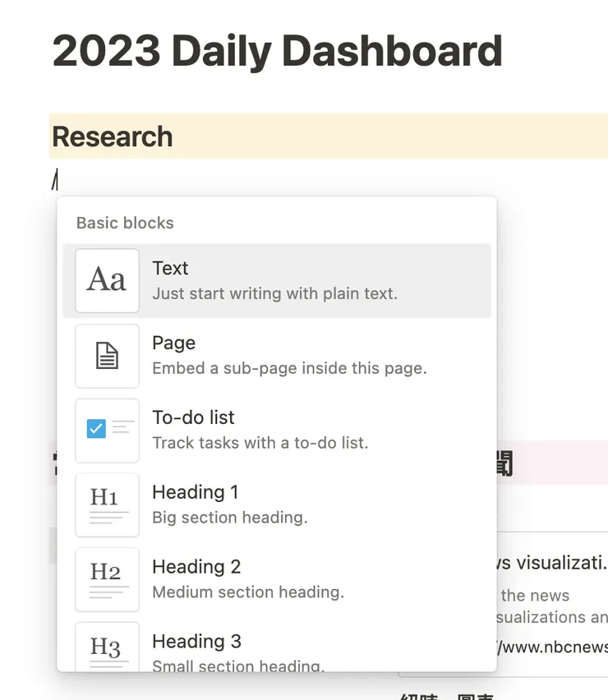Click "Embed a sub-page inside this page." description

(x=289, y=368)
